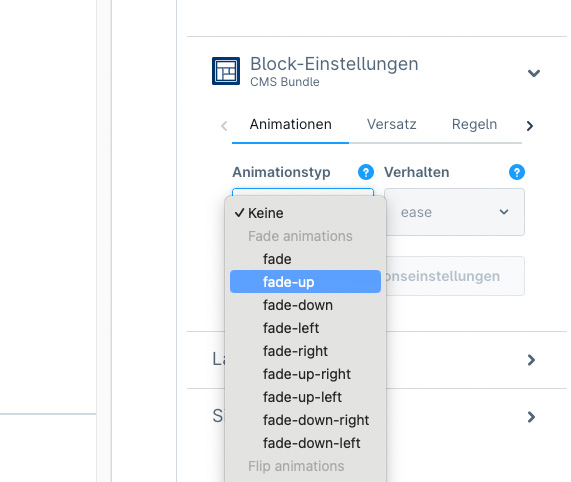Select fade-down from the list
Image resolution: width=571 pixels, height=482 pixels.
pyautogui.click(x=306, y=305)
